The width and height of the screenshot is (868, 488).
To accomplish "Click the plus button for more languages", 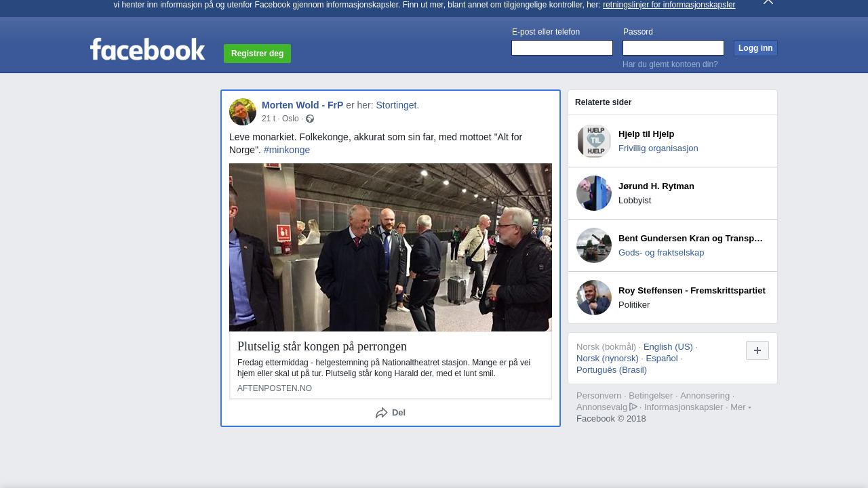I will coord(757,350).
